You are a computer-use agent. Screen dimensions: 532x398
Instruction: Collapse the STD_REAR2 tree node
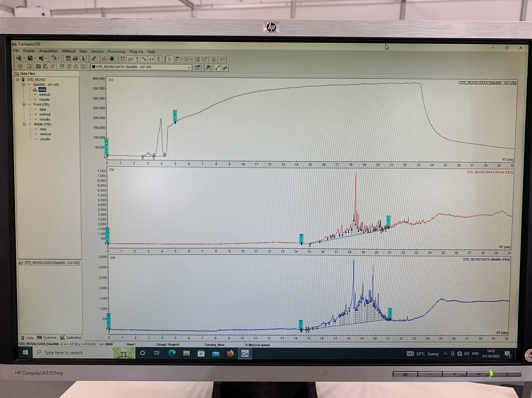pyautogui.click(x=18, y=79)
